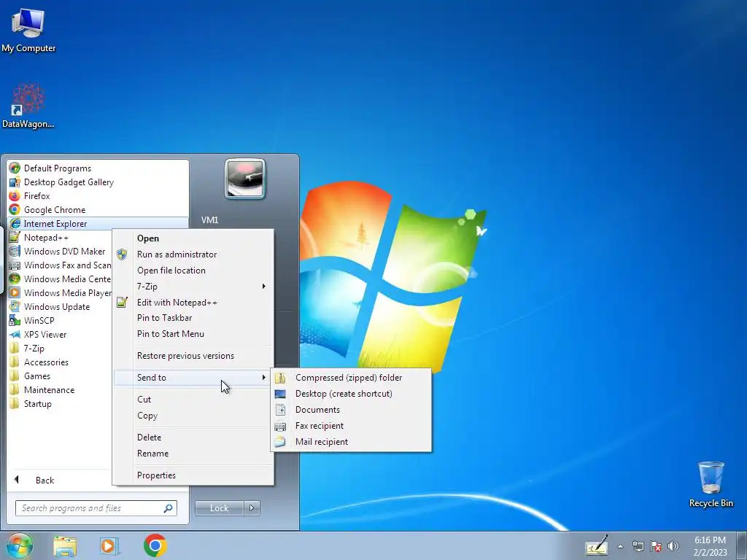Expand the Send to submenu
The image size is (747, 560).
tap(193, 377)
